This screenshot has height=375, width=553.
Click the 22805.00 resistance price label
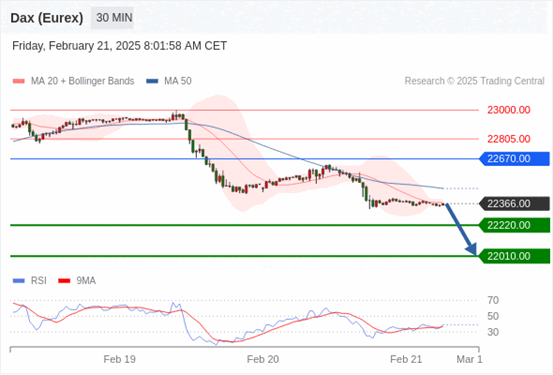[x=509, y=139]
